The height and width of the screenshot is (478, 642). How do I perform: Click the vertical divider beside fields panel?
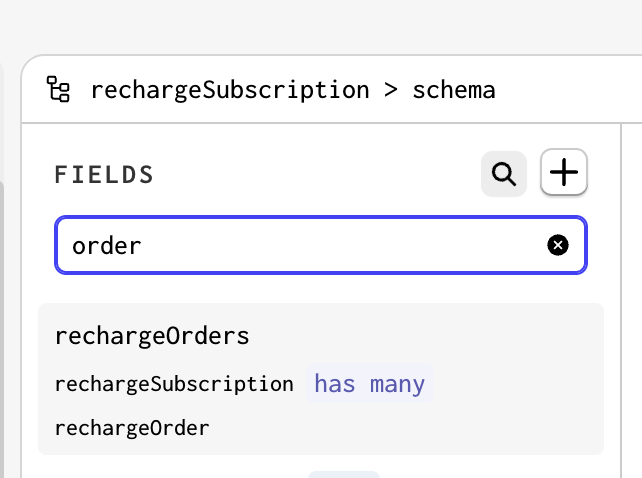(x=621, y=300)
